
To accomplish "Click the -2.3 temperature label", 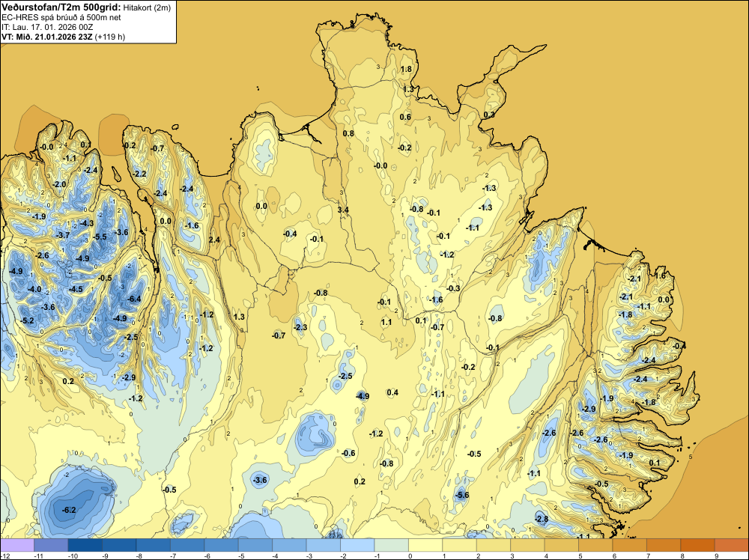I will (x=300, y=327).
